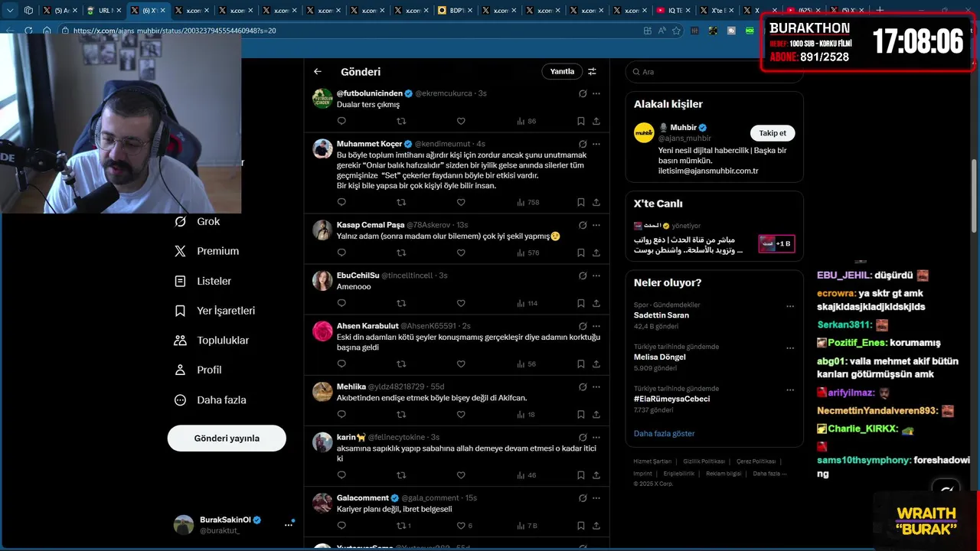Go back with the Gönderi arrow
The image size is (980, 551).
tap(318, 71)
